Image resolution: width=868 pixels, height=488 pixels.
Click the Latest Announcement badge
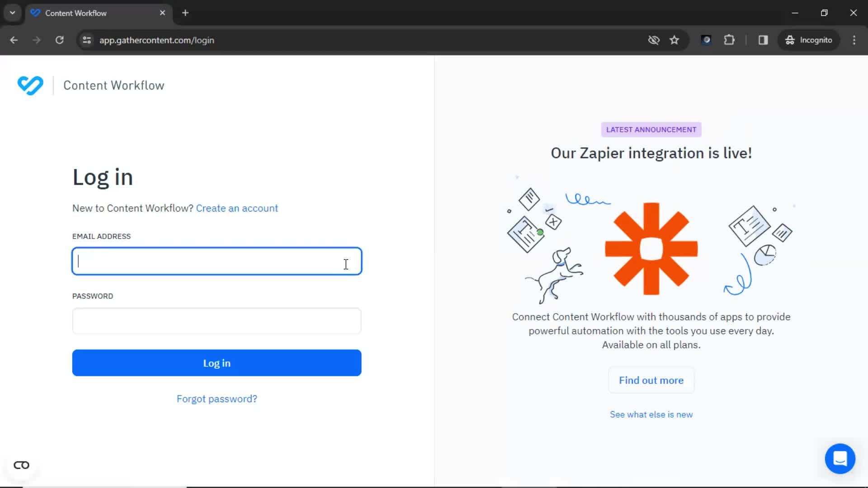point(651,130)
